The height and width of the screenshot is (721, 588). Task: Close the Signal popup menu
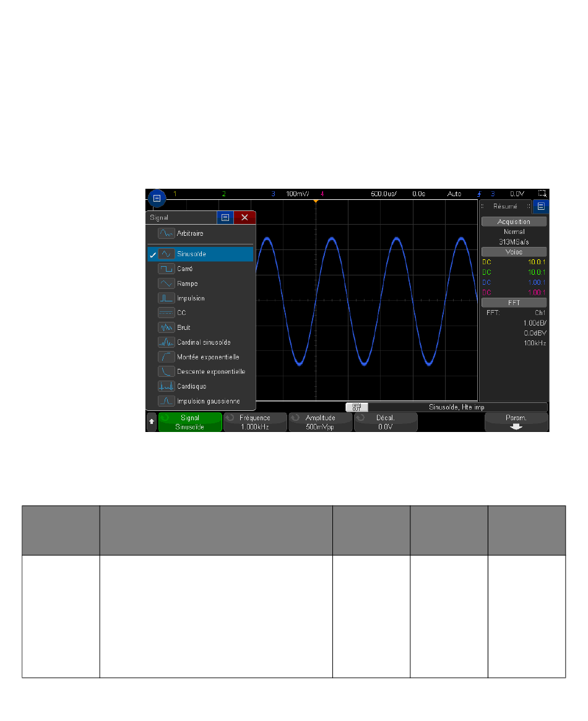pyautogui.click(x=244, y=217)
